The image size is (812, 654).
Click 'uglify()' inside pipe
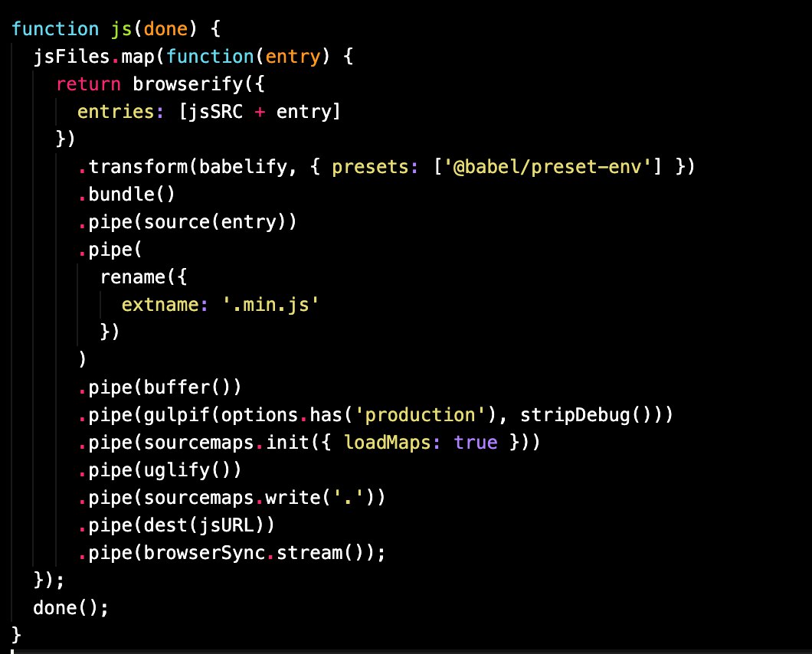tap(187, 470)
